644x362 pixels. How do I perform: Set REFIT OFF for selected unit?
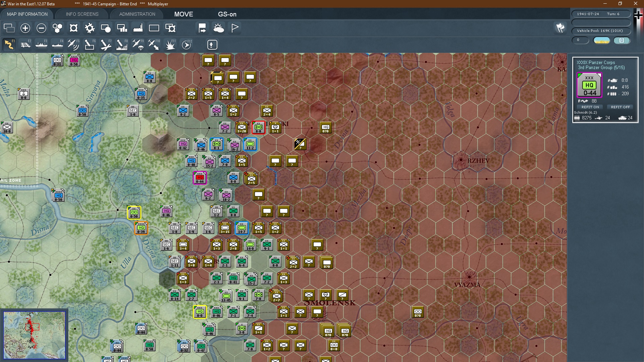(620, 107)
